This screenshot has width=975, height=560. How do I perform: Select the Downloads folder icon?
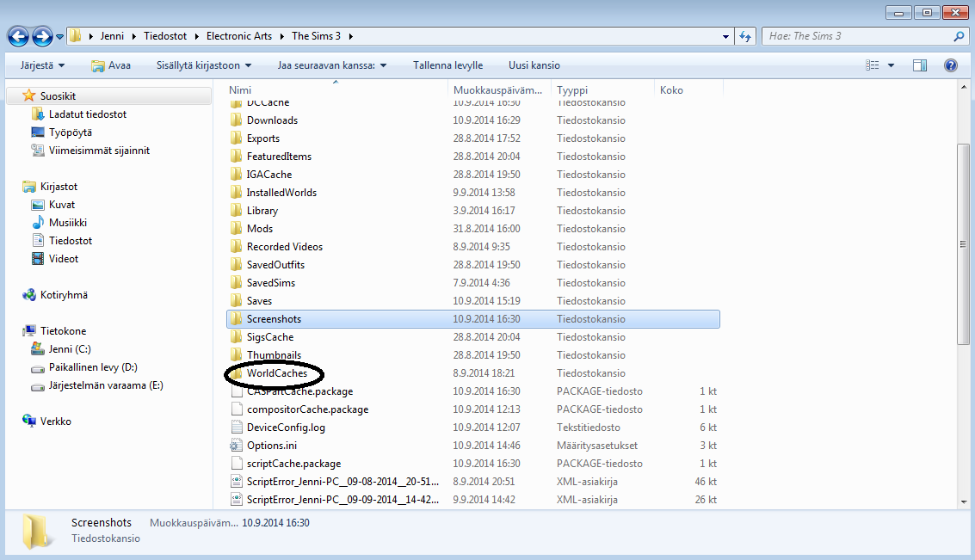(x=236, y=120)
